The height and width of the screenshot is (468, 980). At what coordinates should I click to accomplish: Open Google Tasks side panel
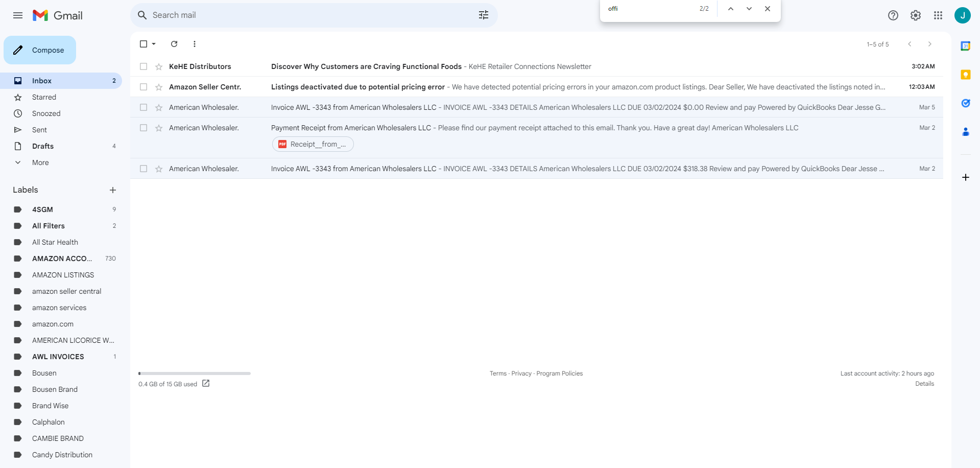point(966,103)
